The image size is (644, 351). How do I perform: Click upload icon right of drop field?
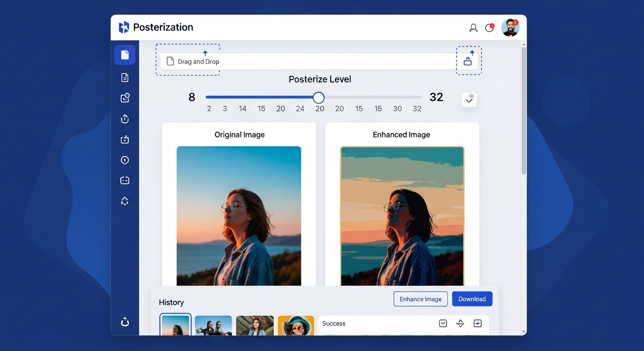[468, 61]
